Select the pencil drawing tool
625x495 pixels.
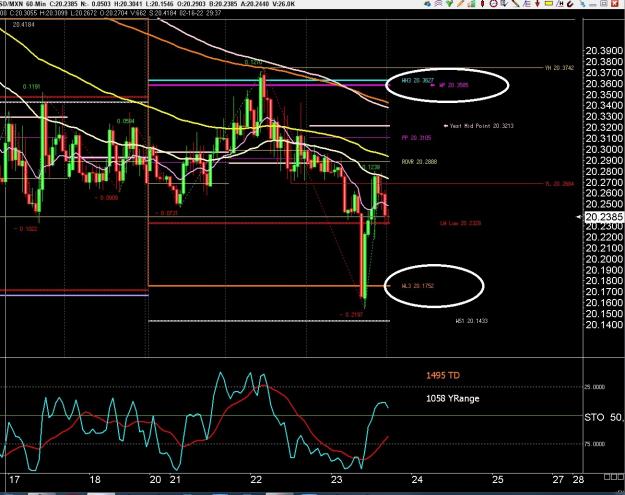[461, 4]
